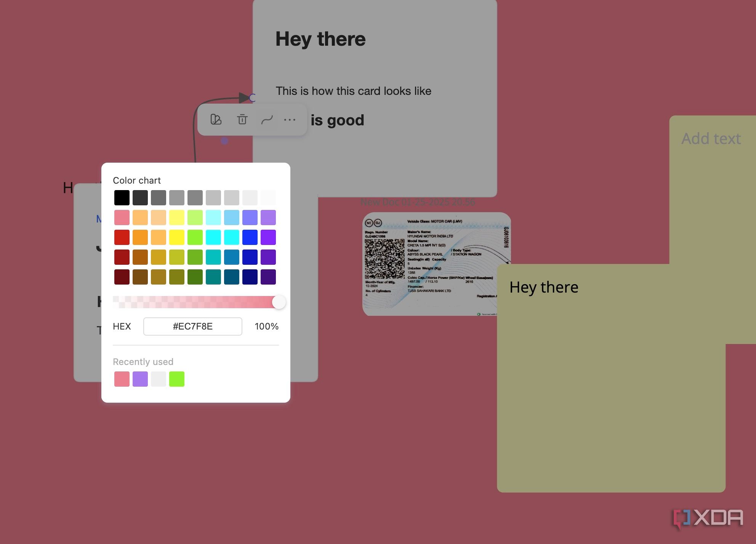Choose the dark green swatch in bottom row
This screenshot has width=756, height=544.
pos(195,277)
